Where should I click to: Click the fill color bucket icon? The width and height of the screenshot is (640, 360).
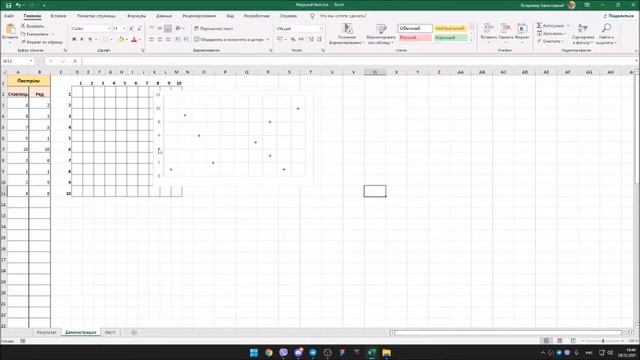(121, 40)
